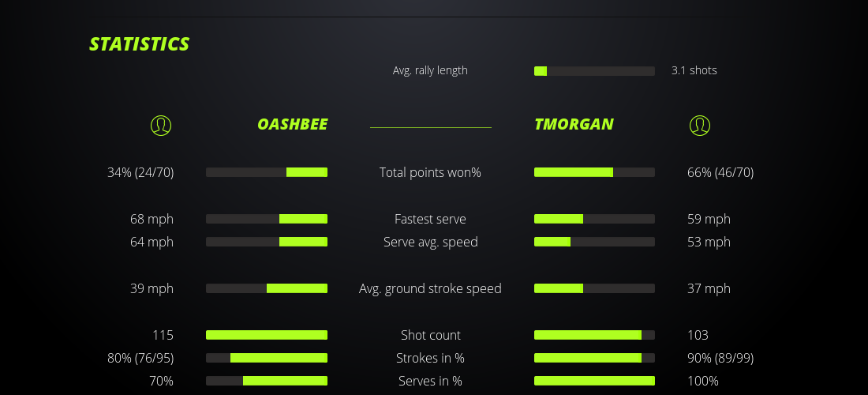This screenshot has width=868, height=395.
Task: Click the OASHBEE player profile icon
Action: click(161, 125)
